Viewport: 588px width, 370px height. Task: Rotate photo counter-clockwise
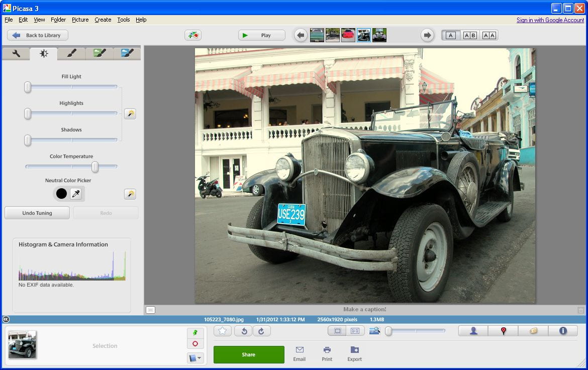(244, 331)
